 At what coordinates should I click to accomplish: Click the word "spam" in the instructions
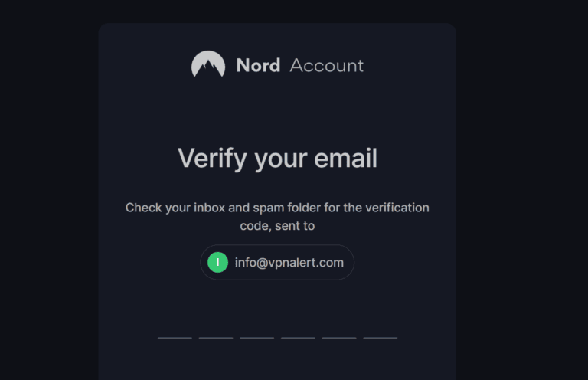point(273,208)
